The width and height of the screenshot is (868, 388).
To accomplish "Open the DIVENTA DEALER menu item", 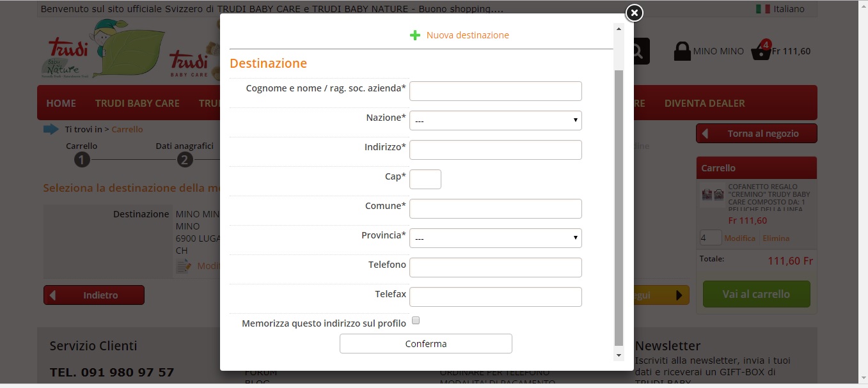I will [704, 103].
